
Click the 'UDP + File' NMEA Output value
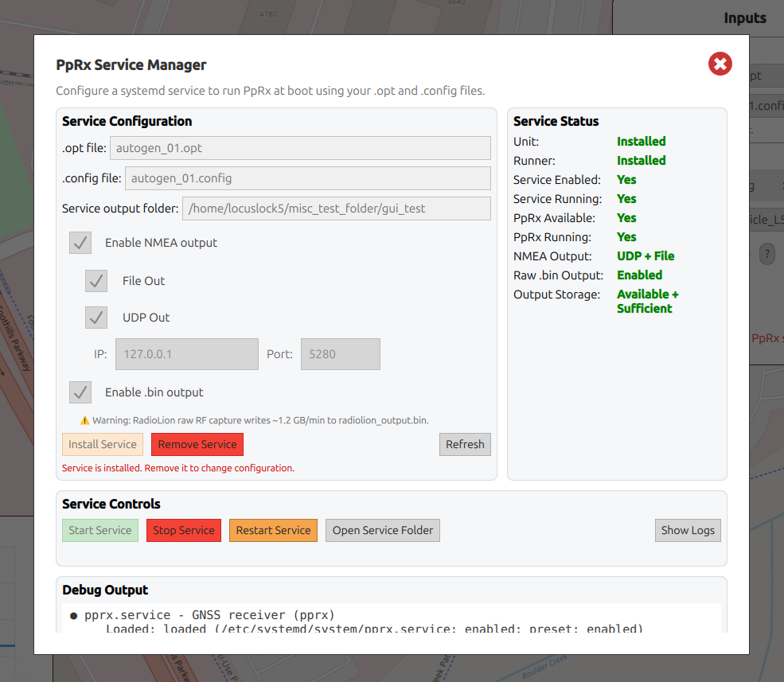click(646, 256)
